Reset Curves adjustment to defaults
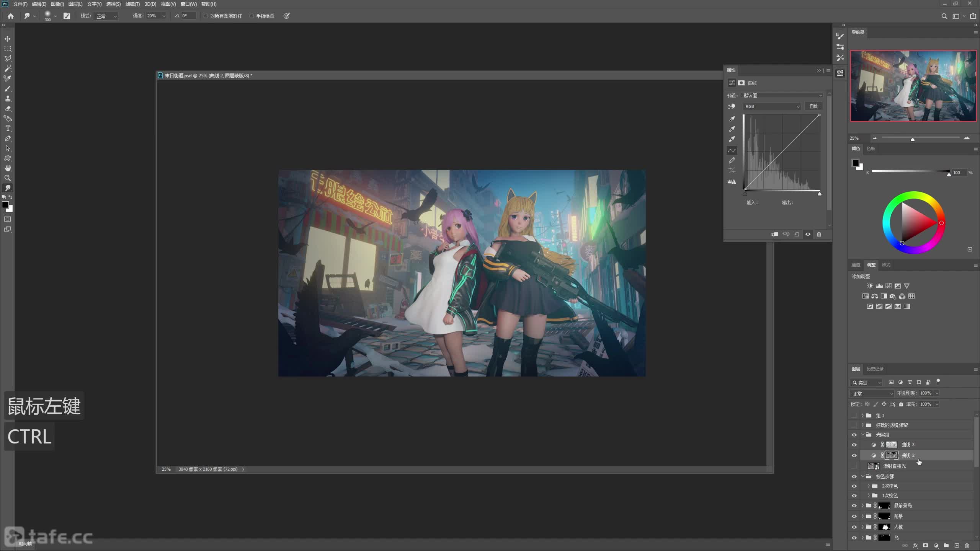Viewport: 980px width, 551px height. click(x=797, y=234)
